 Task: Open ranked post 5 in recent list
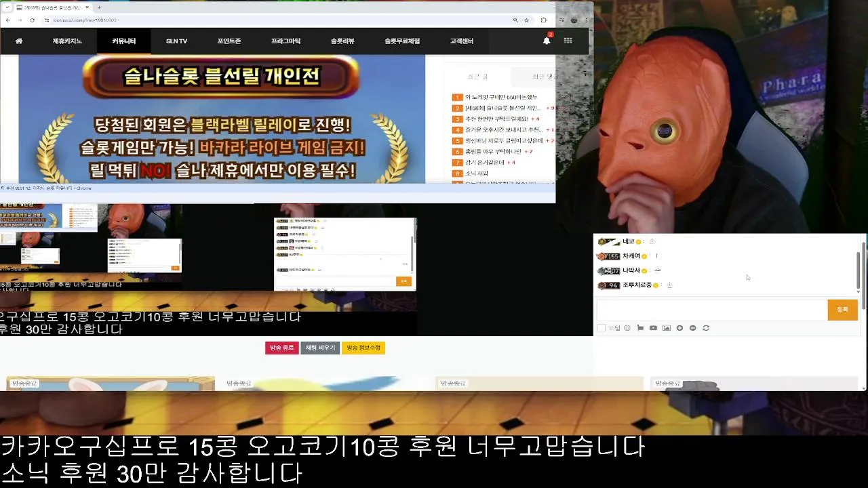(503, 141)
